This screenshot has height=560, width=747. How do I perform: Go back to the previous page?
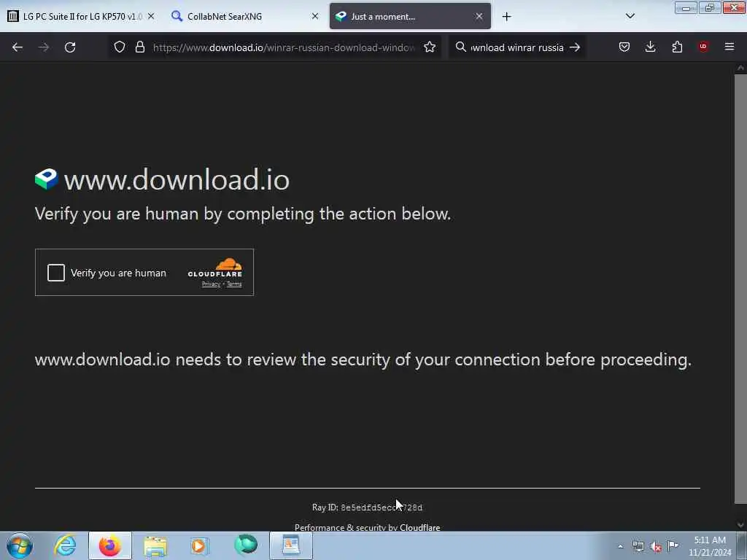coord(18,47)
